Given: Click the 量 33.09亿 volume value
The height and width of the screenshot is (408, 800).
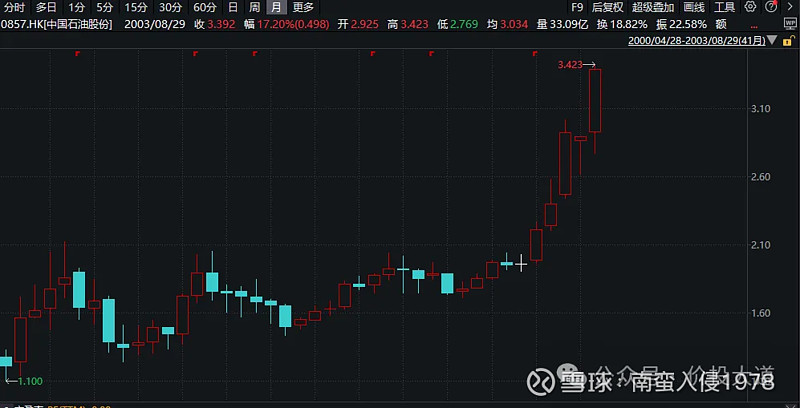Looking at the screenshot, I should click(x=562, y=24).
